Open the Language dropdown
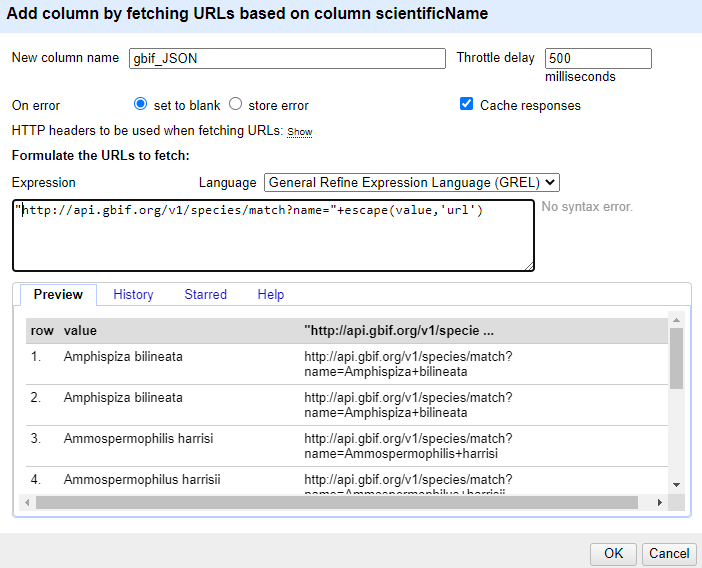The height and width of the screenshot is (568, 702). 412,183
